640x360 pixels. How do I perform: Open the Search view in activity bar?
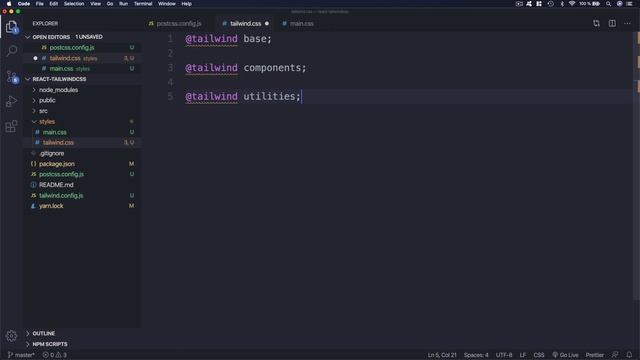[x=12, y=51]
